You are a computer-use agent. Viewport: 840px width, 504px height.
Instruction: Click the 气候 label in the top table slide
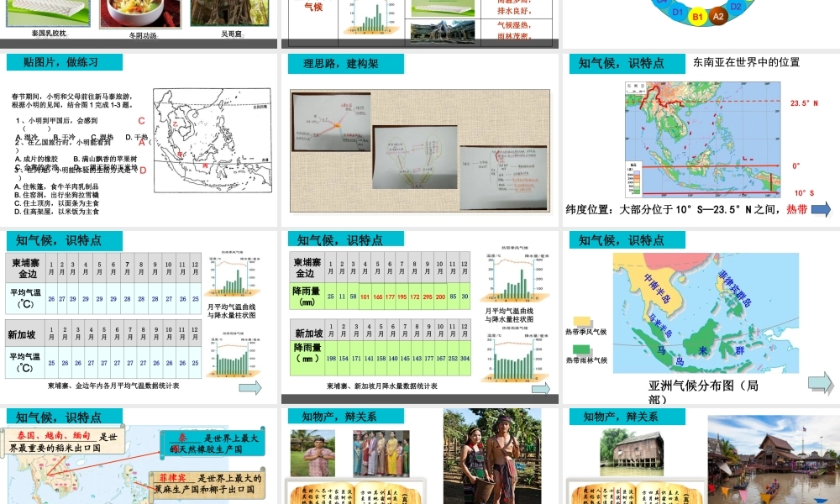[313, 7]
